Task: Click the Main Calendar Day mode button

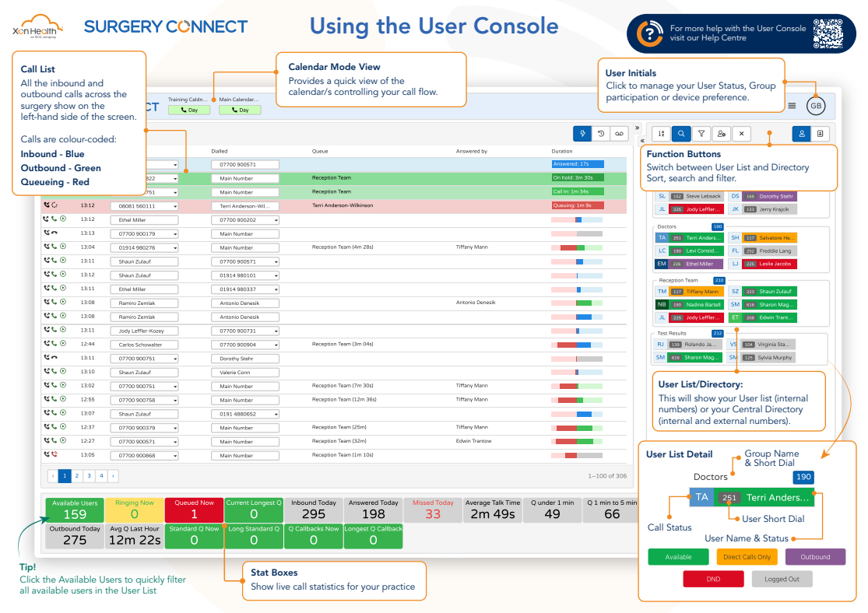Action: point(241,110)
